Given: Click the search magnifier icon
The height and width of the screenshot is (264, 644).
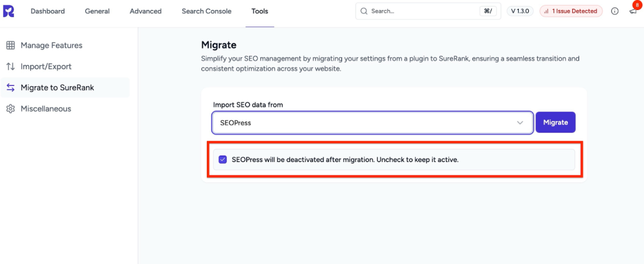Looking at the screenshot, I should point(364,11).
